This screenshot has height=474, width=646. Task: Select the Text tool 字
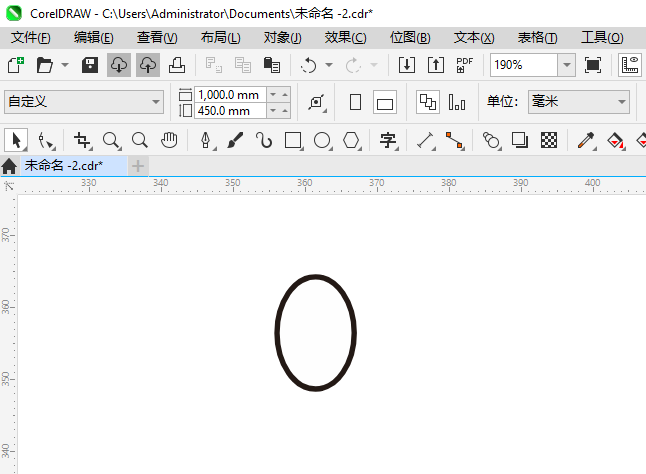click(388, 140)
